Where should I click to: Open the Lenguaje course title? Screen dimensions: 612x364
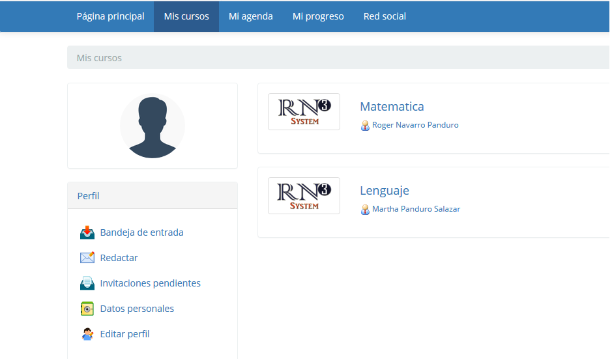(x=385, y=191)
